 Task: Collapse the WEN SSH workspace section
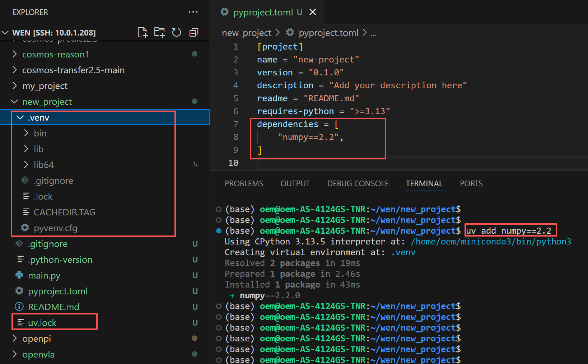5,33
